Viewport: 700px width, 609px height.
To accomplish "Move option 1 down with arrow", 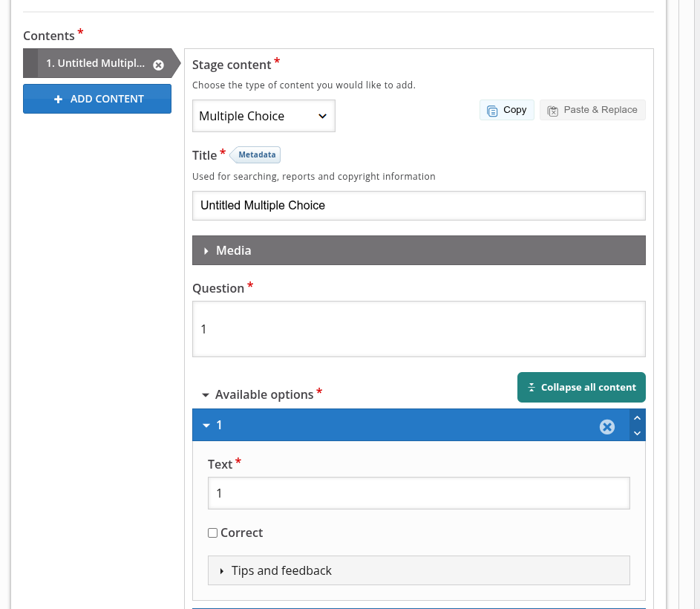I will (638, 433).
